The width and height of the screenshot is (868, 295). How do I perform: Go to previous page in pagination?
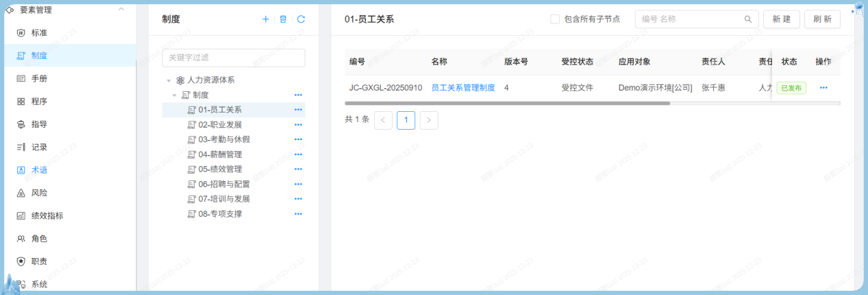[x=383, y=120]
